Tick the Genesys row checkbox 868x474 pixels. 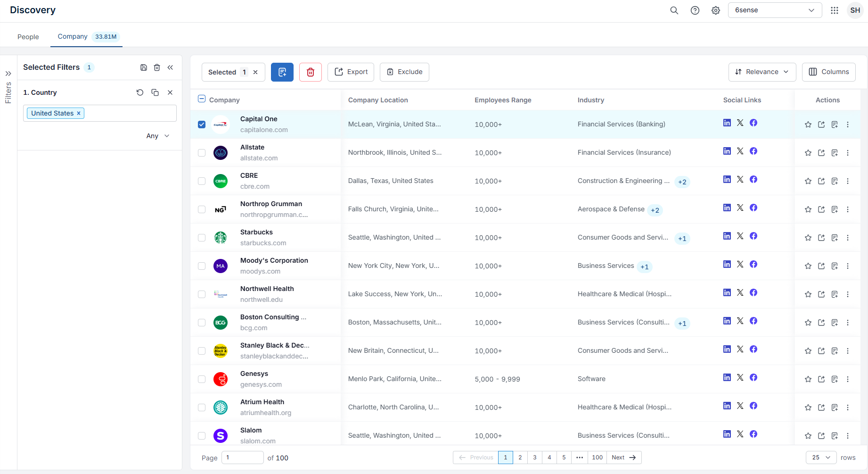click(202, 379)
